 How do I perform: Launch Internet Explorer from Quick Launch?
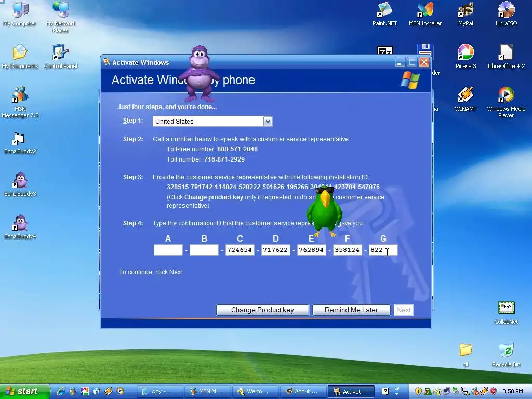click(61, 391)
